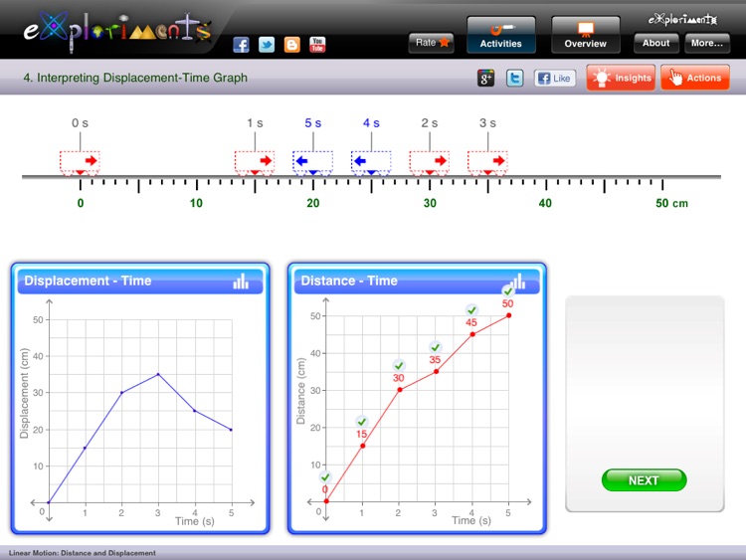Click the red data point labeled 35

click(437, 372)
